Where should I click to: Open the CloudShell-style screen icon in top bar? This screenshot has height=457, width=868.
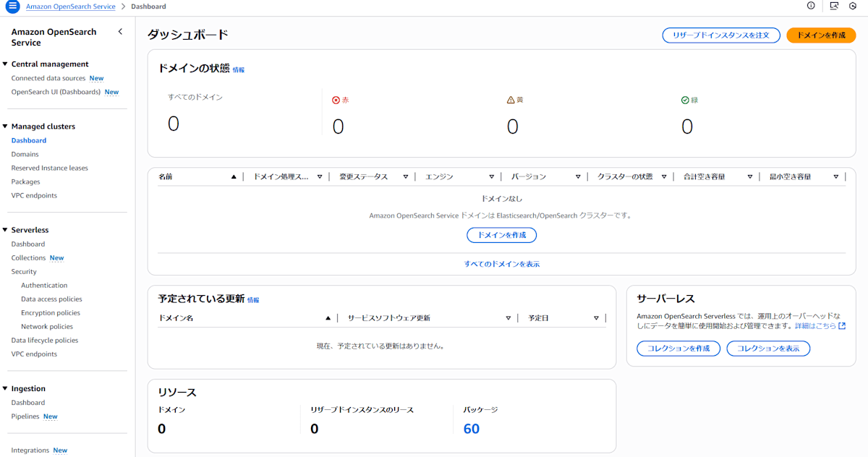(x=834, y=6)
